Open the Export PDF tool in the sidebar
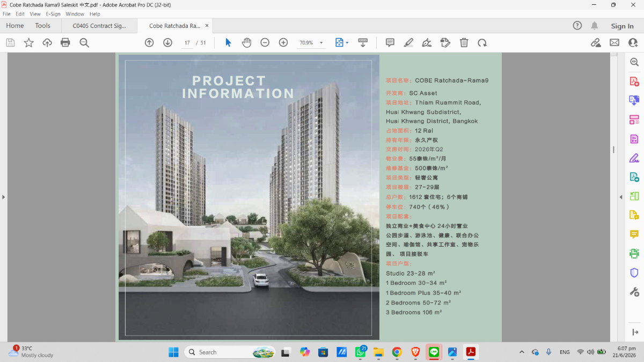Screen dimensions: 644x362 point(634,100)
